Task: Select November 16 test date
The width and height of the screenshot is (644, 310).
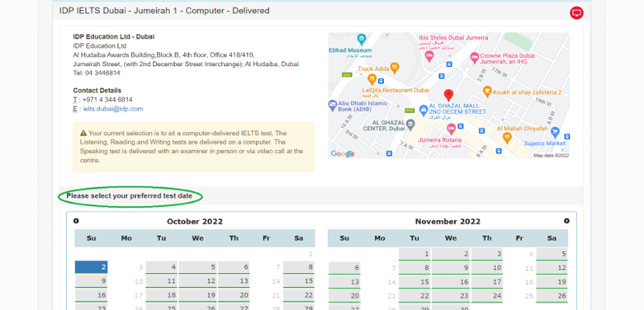Action: (x=451, y=282)
